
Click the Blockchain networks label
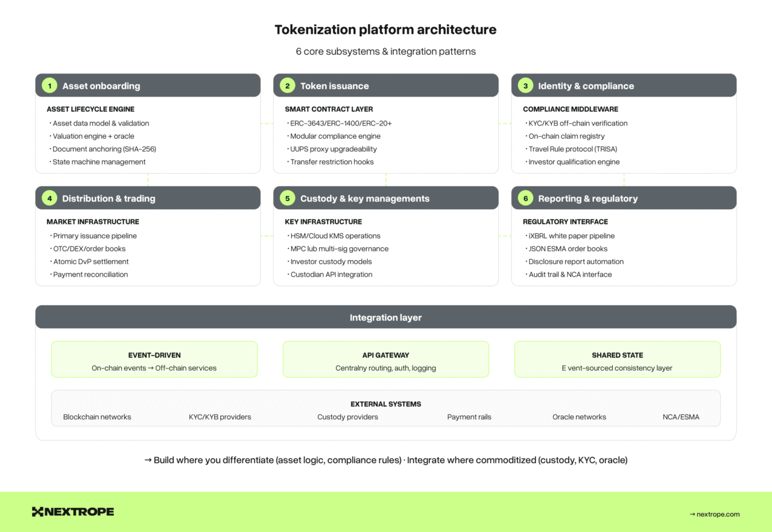coord(97,417)
